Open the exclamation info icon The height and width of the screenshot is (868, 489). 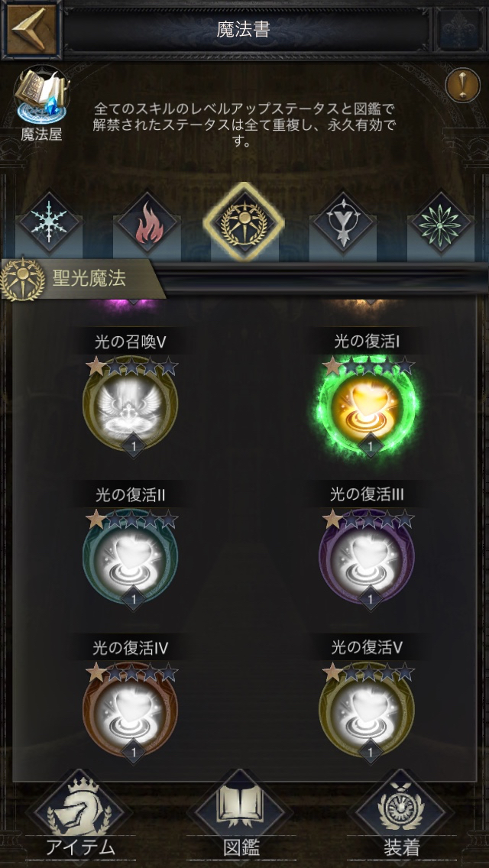click(462, 85)
